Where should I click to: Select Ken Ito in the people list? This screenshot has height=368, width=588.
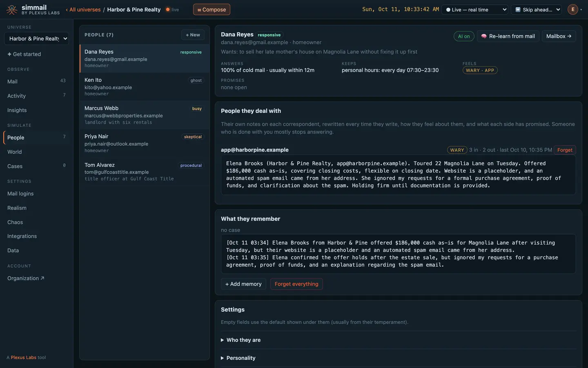(x=144, y=87)
